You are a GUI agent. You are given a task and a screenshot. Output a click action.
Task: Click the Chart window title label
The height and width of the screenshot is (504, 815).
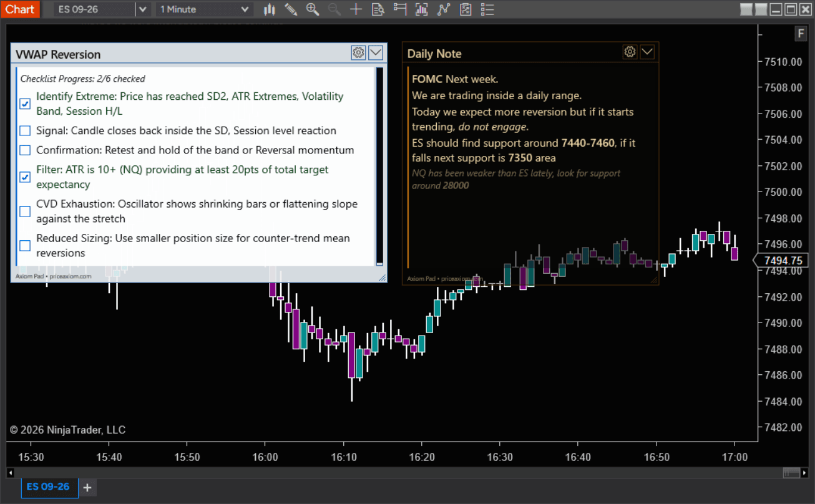[x=20, y=9]
